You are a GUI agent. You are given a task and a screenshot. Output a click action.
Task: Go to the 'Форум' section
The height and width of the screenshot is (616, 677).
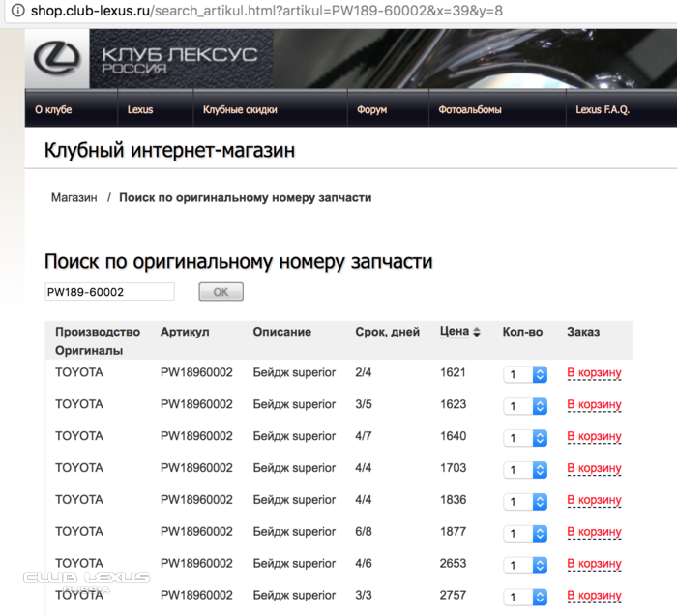coord(371,110)
